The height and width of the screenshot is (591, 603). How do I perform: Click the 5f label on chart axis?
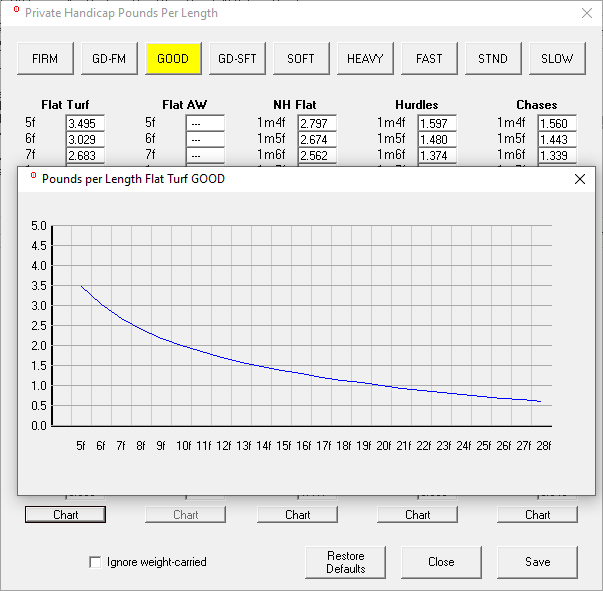pos(81,446)
